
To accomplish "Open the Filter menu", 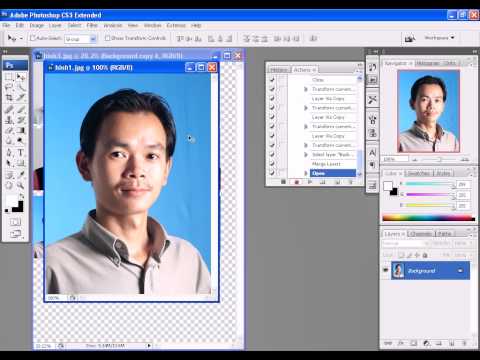I will (x=92, y=25).
